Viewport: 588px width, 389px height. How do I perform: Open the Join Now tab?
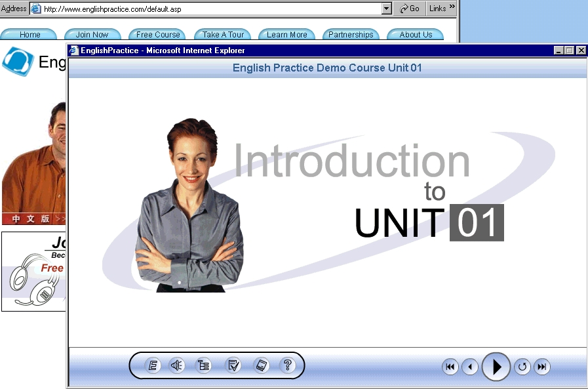92,35
